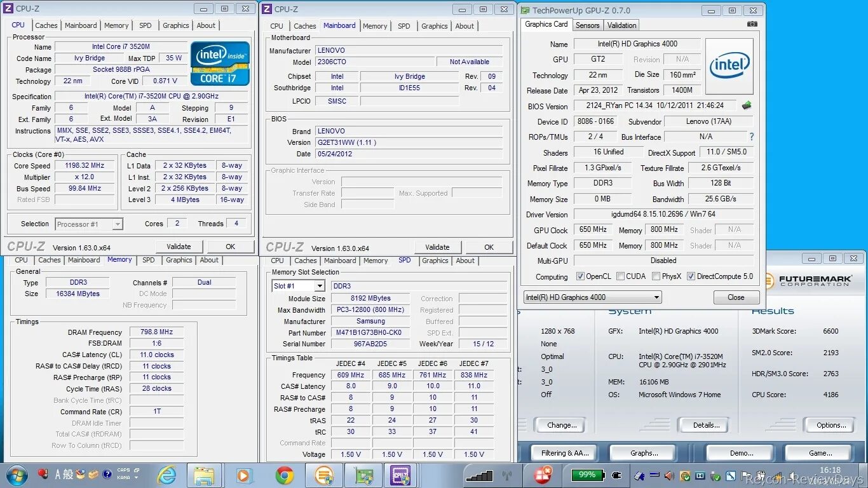The height and width of the screenshot is (488, 868).
Task: Click the Options... button in 3DMark
Action: click(831, 425)
